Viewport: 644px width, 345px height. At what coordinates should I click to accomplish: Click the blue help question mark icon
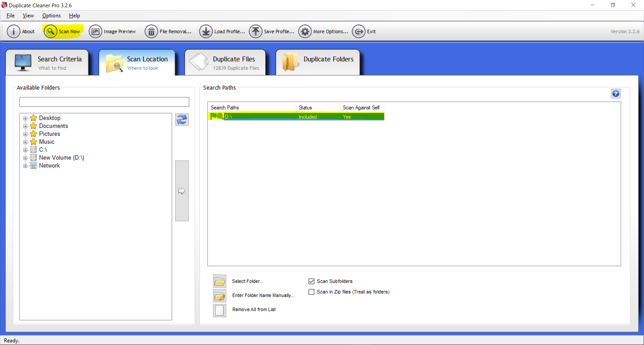[x=615, y=94]
